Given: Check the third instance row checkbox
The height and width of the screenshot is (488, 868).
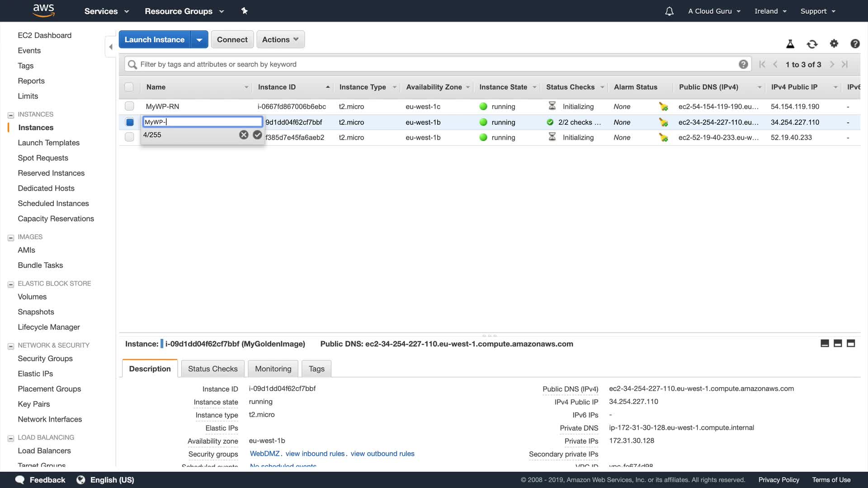Looking at the screenshot, I should (x=129, y=137).
